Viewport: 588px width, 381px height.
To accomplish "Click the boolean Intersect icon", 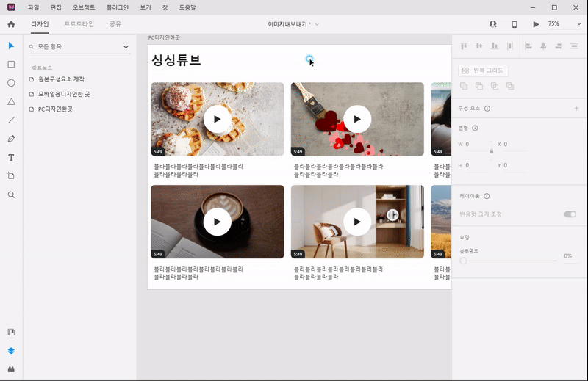I will click(495, 86).
